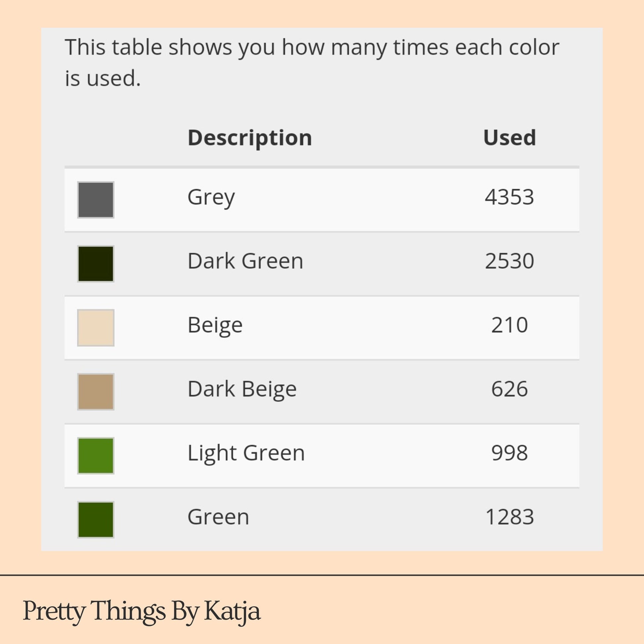The width and height of the screenshot is (644, 644).
Task: Select the Grey description label
Action: tap(211, 198)
